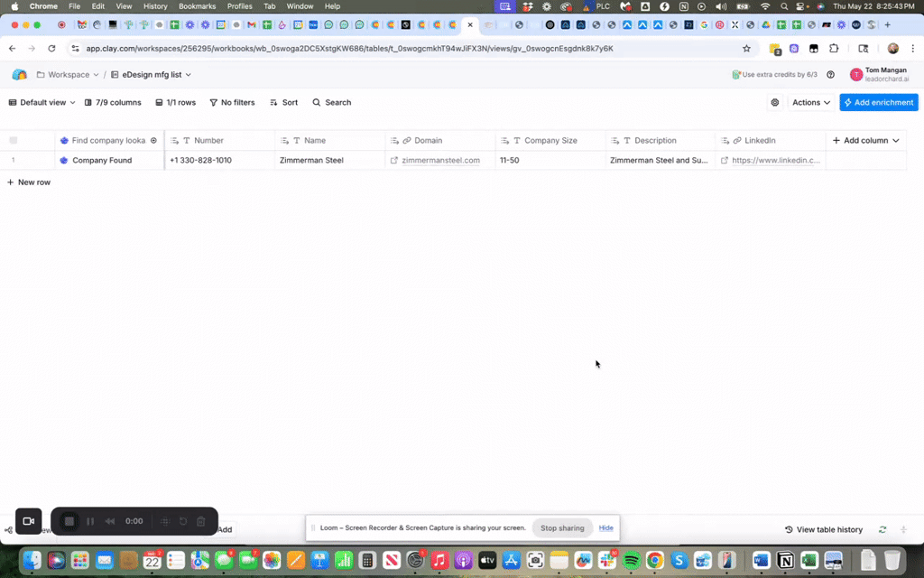The image size is (924, 578).
Task: Restart recording with the Loom restart icon
Action: tap(181, 521)
